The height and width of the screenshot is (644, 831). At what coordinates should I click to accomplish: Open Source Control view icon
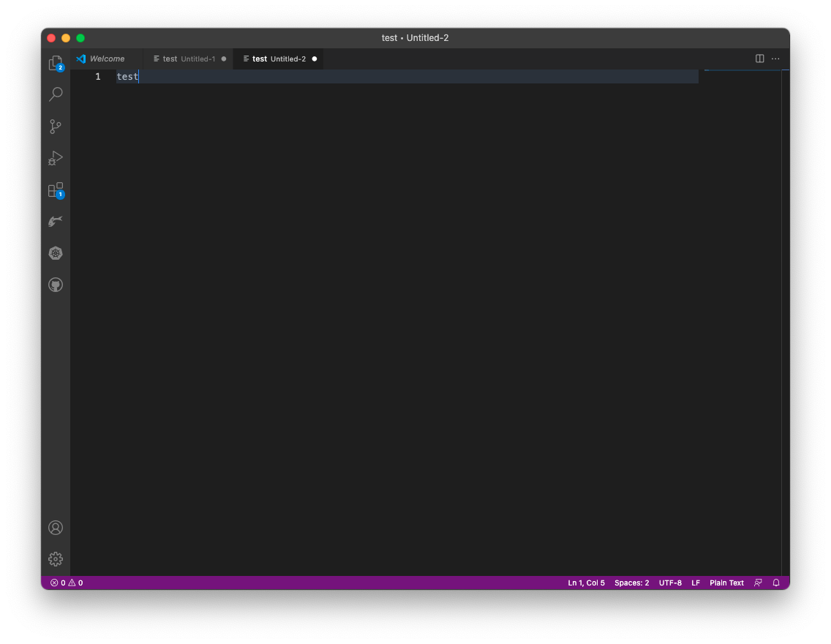pos(56,126)
